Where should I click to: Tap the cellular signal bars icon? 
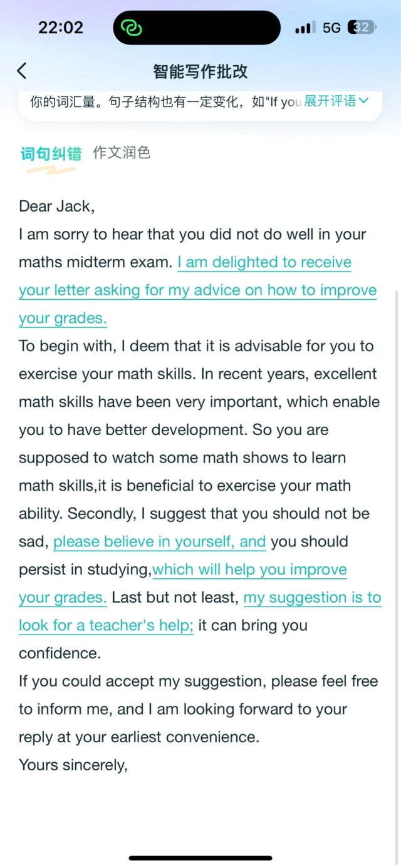pos(305,28)
